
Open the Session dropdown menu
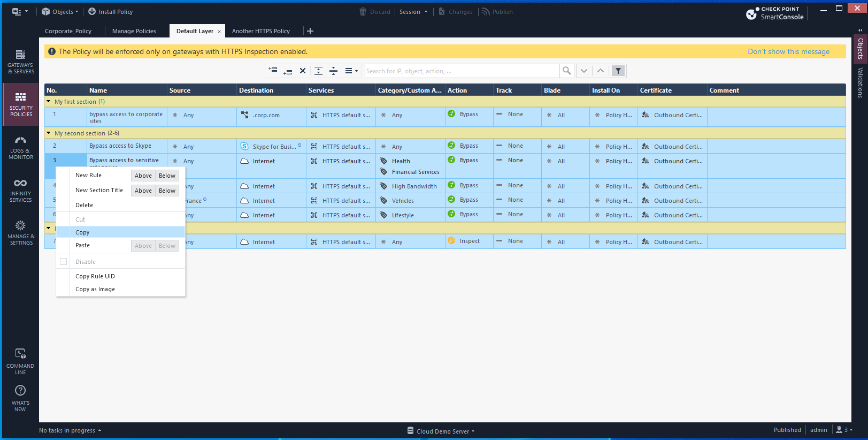click(x=413, y=12)
